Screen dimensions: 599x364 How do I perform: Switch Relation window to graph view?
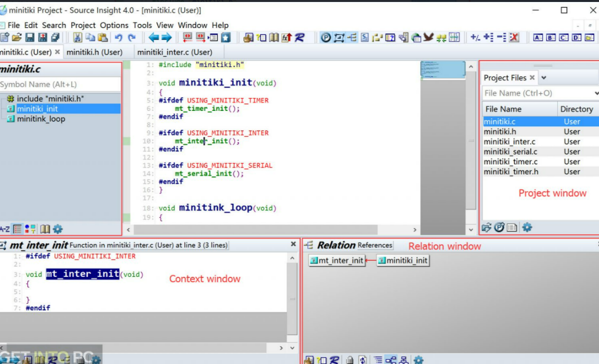pos(391,360)
